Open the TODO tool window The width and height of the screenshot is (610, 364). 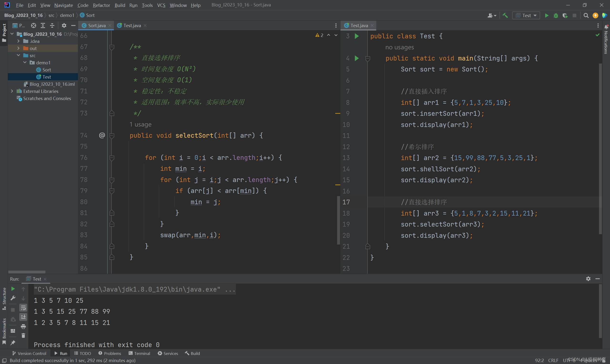point(82,354)
